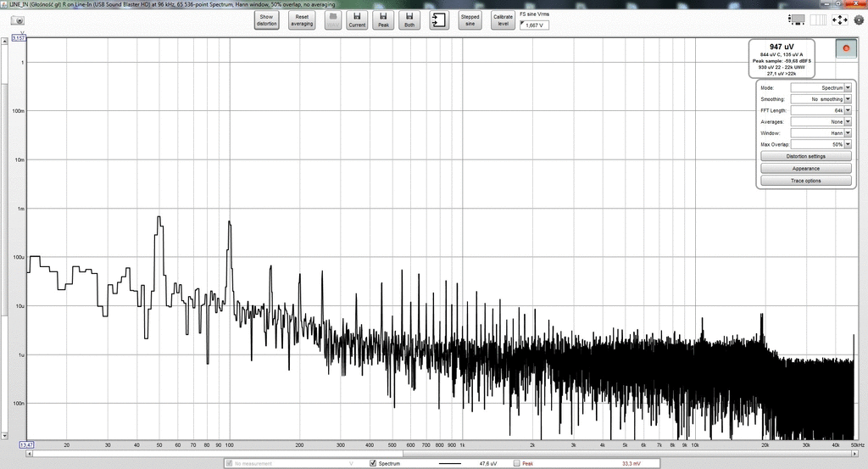868x469 pixels.
Task: Toggle the Spectrum trace checkbox
Action: pos(373,463)
